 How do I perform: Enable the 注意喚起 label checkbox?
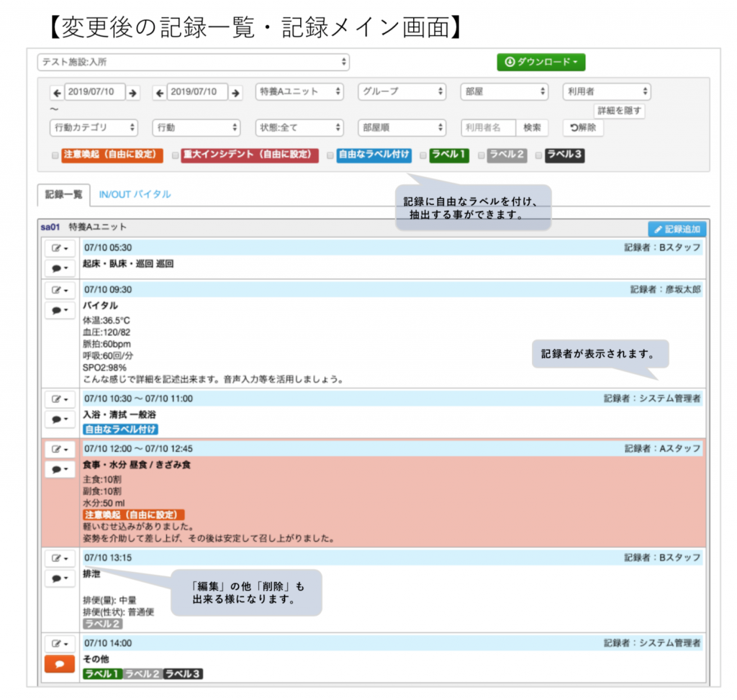tap(55, 155)
